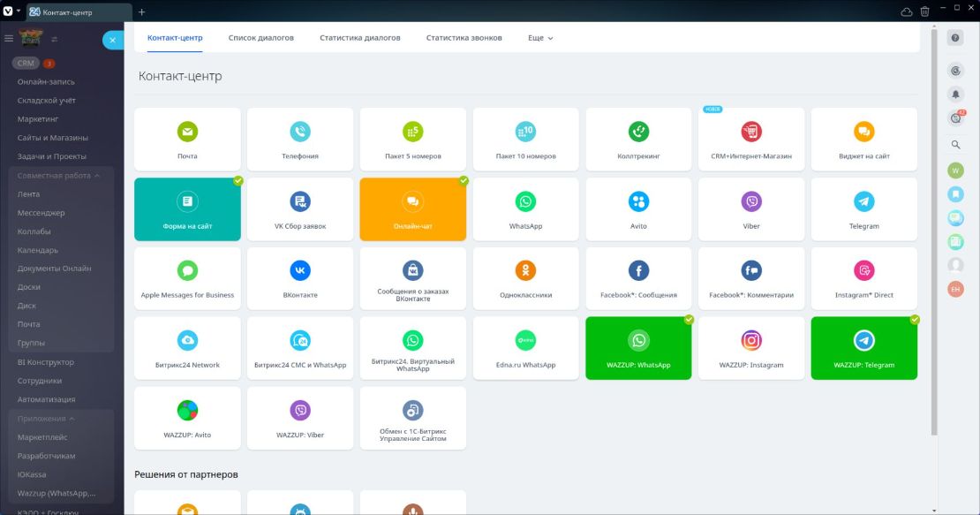Image resolution: width=980 pixels, height=515 pixels.
Task: Open Обмен с 1С-Битрикс card
Action: tap(413, 418)
